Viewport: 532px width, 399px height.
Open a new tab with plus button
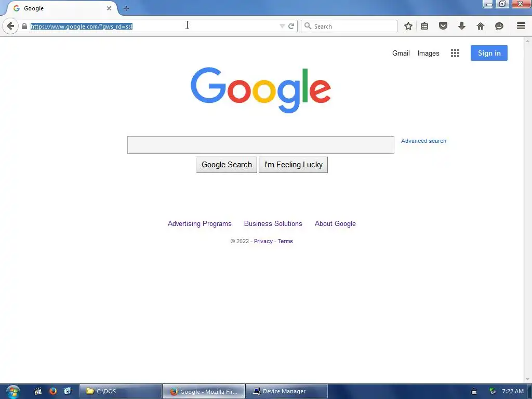click(x=126, y=8)
